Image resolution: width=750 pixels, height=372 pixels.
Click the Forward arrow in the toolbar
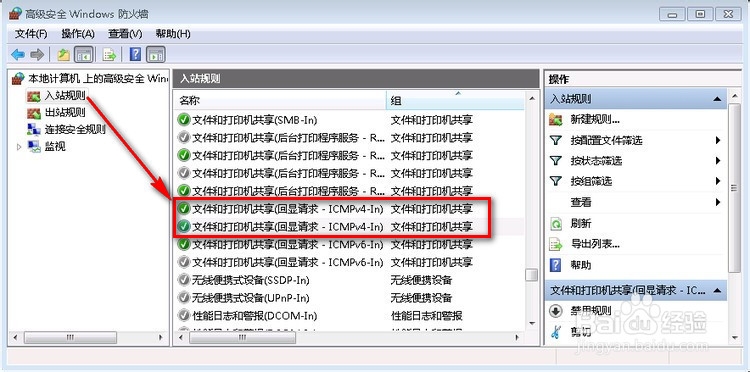[x=37, y=55]
